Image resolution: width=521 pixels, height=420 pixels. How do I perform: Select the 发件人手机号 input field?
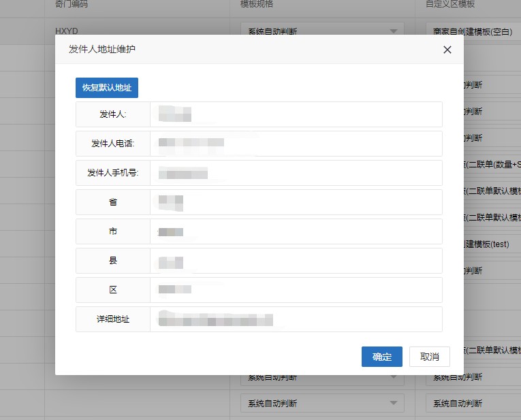coord(296,173)
